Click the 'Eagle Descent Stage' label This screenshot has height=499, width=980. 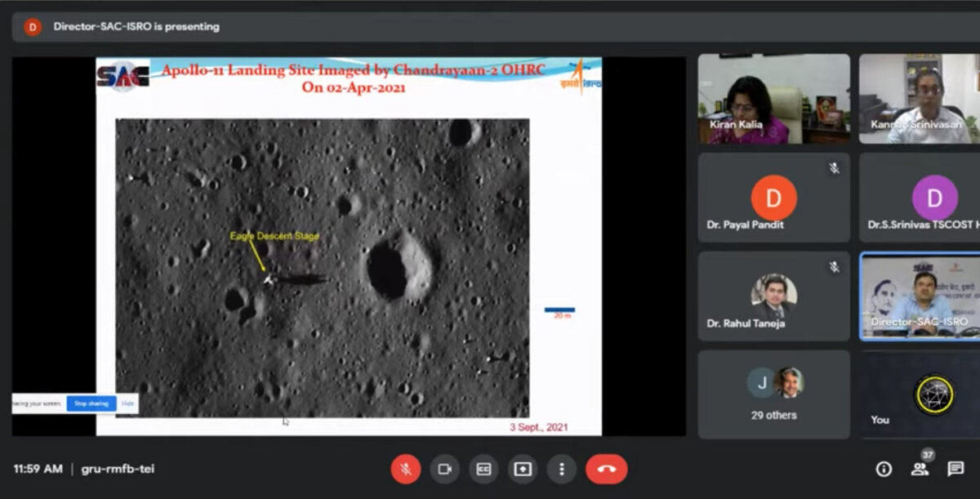pyautogui.click(x=274, y=236)
